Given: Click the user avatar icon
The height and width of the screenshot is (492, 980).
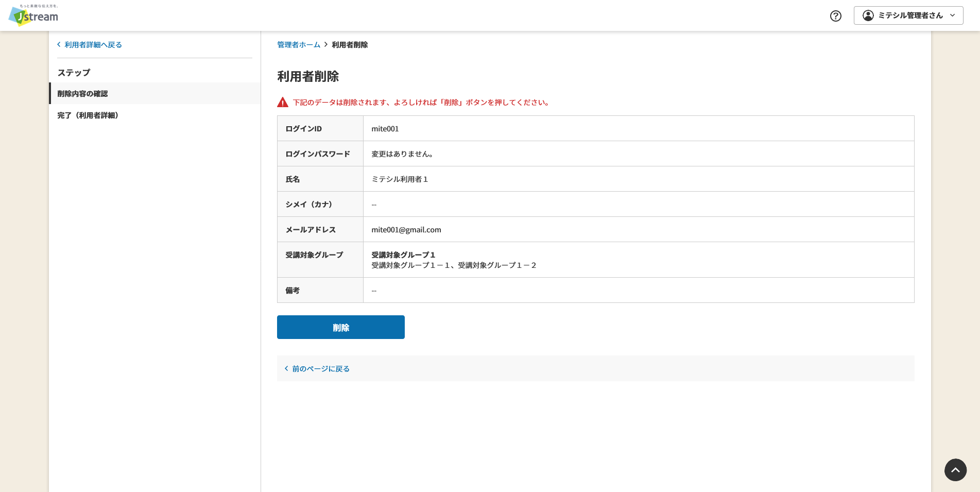Looking at the screenshot, I should point(868,15).
